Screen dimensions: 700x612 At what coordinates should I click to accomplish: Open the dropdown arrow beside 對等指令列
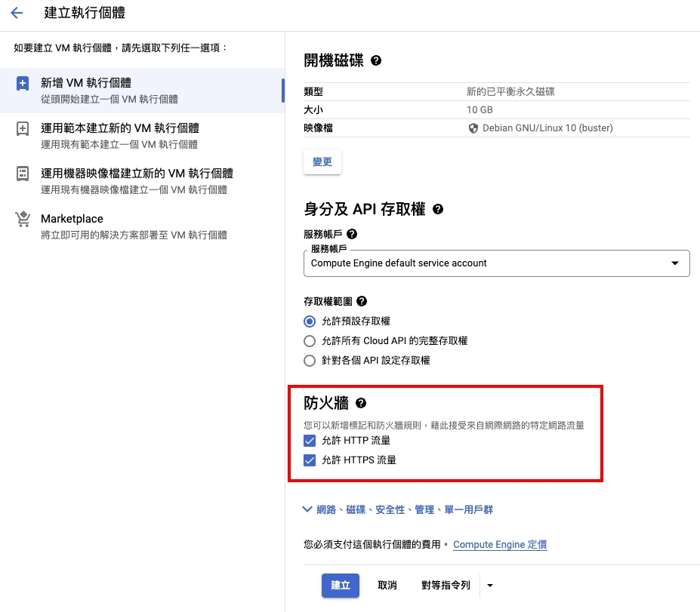point(489,585)
